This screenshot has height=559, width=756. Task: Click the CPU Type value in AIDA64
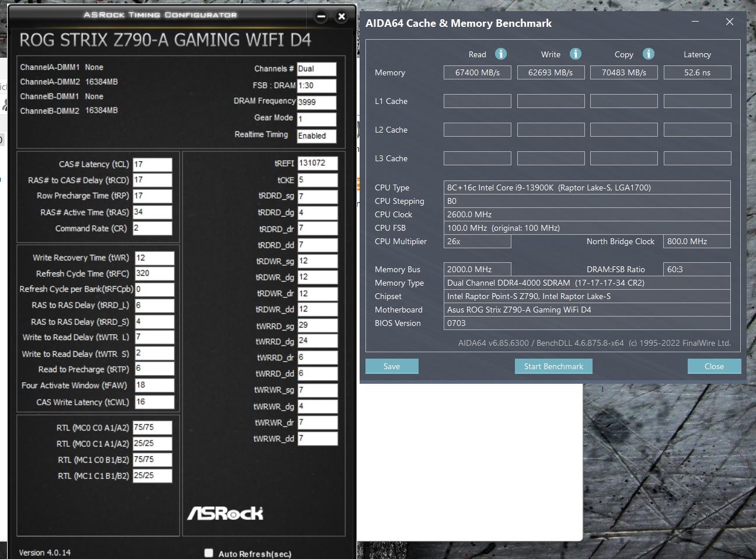(x=587, y=188)
